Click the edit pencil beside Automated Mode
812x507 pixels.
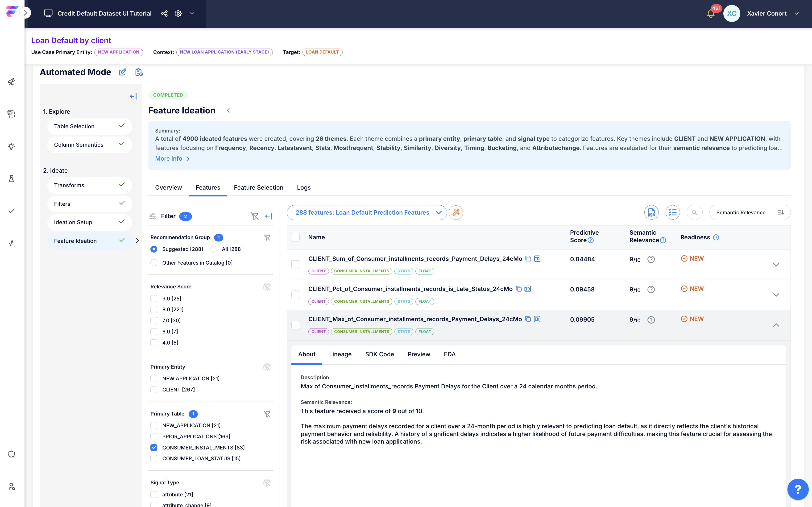point(123,72)
